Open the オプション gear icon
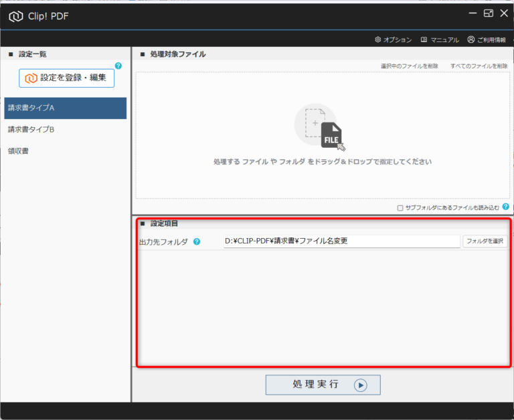 click(378, 39)
